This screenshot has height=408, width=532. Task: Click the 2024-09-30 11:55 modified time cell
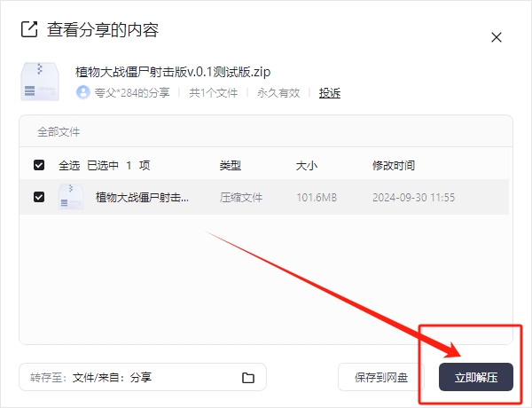coord(413,197)
